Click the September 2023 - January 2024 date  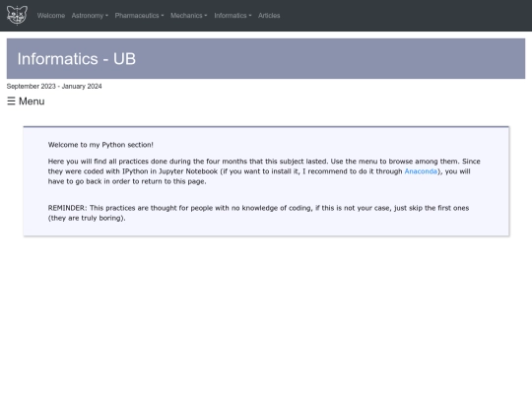(54, 86)
